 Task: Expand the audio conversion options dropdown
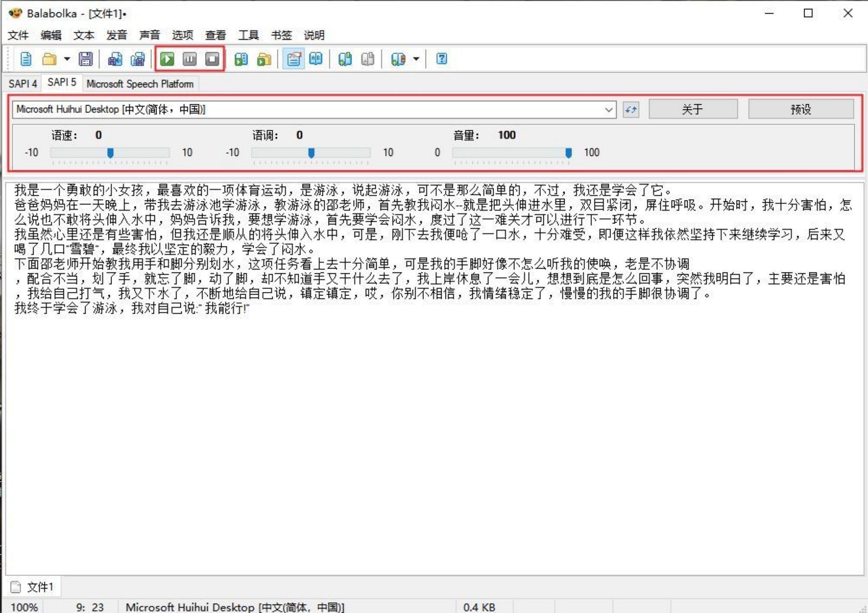point(416,60)
